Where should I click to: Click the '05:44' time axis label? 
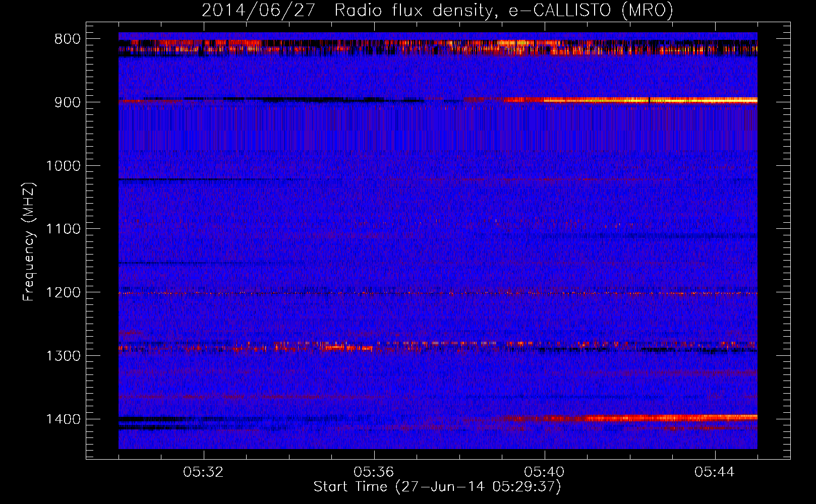coord(715,472)
